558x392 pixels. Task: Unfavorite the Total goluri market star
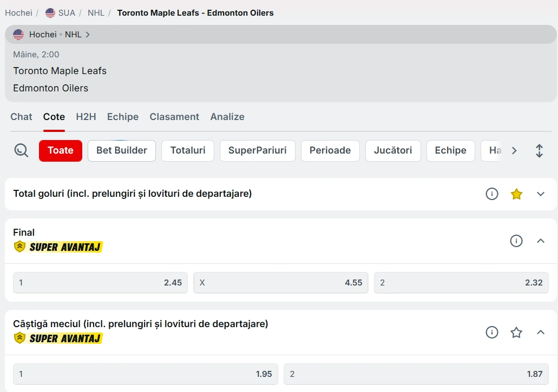pyautogui.click(x=516, y=194)
